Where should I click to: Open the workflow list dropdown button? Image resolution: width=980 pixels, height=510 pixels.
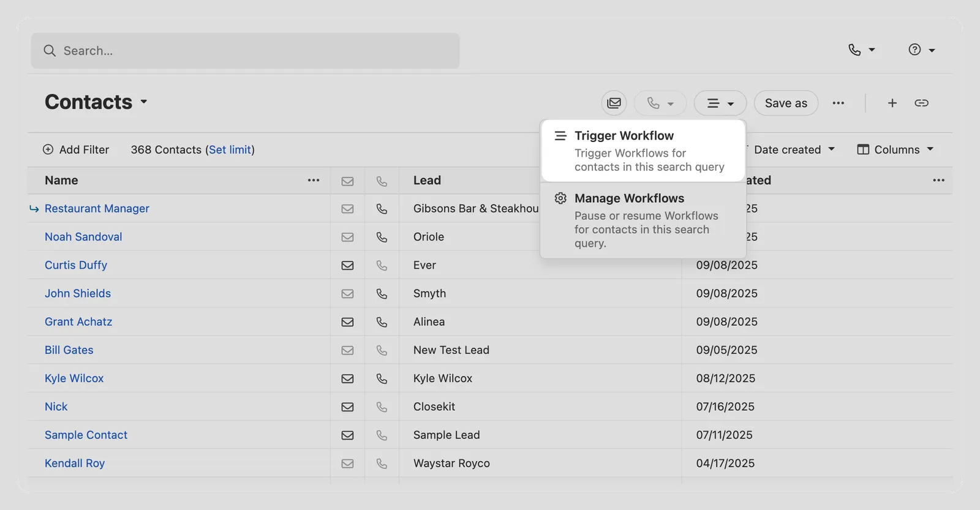coord(720,103)
